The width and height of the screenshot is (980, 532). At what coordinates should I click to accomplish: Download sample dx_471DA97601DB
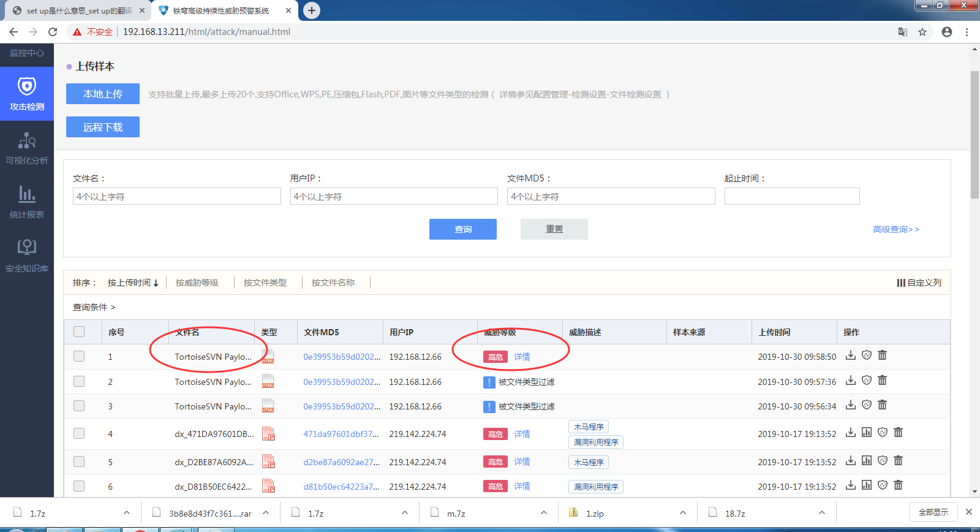851,433
